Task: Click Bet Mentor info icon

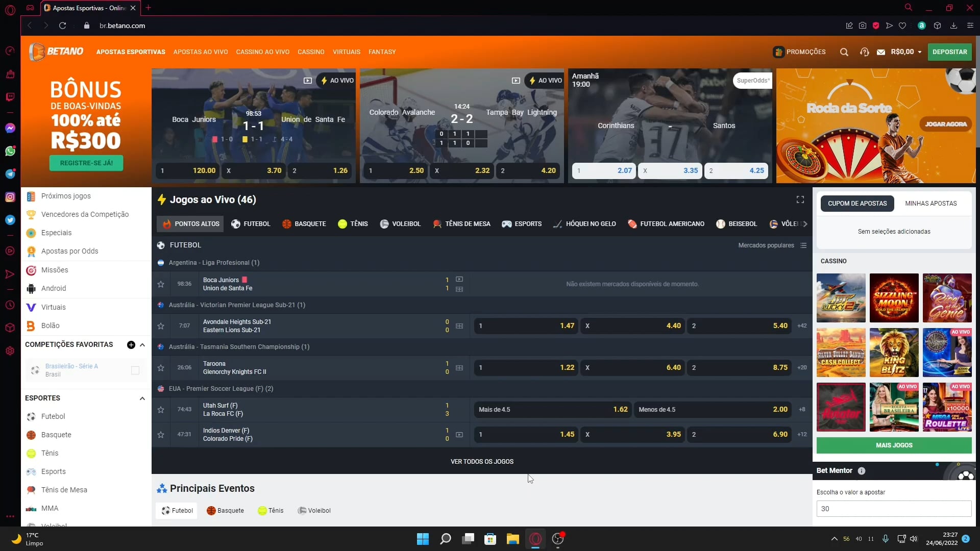Action: (862, 471)
